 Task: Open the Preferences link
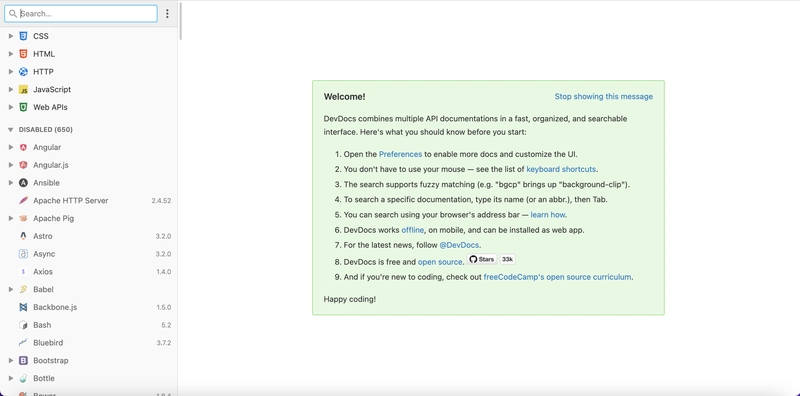pyautogui.click(x=400, y=154)
